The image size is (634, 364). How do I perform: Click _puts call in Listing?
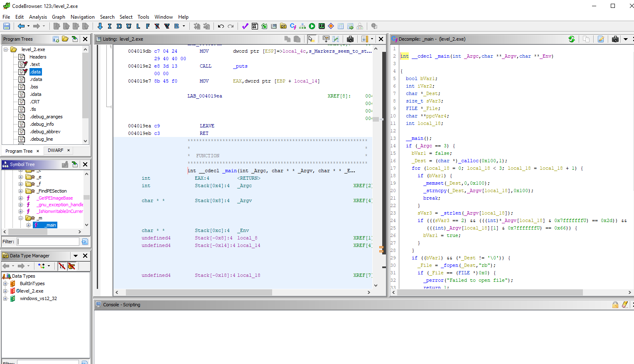click(x=241, y=66)
